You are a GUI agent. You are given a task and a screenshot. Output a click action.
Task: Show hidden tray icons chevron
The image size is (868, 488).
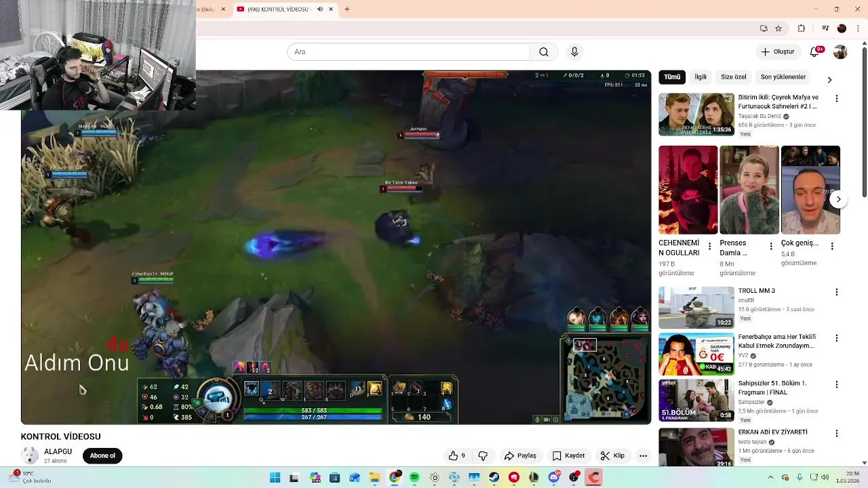click(x=770, y=478)
